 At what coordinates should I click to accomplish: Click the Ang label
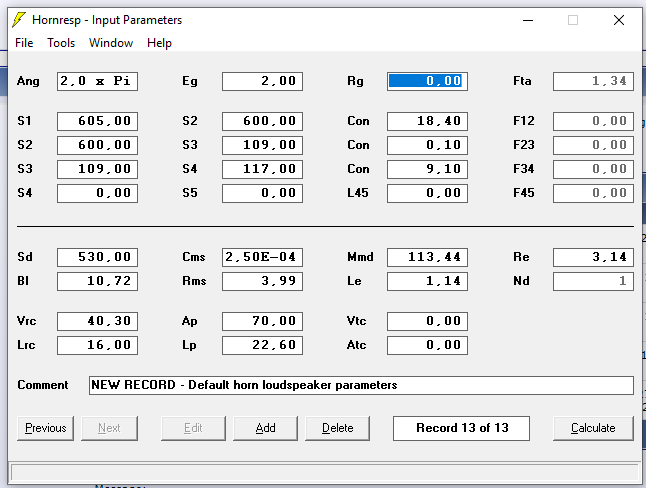pos(28,81)
